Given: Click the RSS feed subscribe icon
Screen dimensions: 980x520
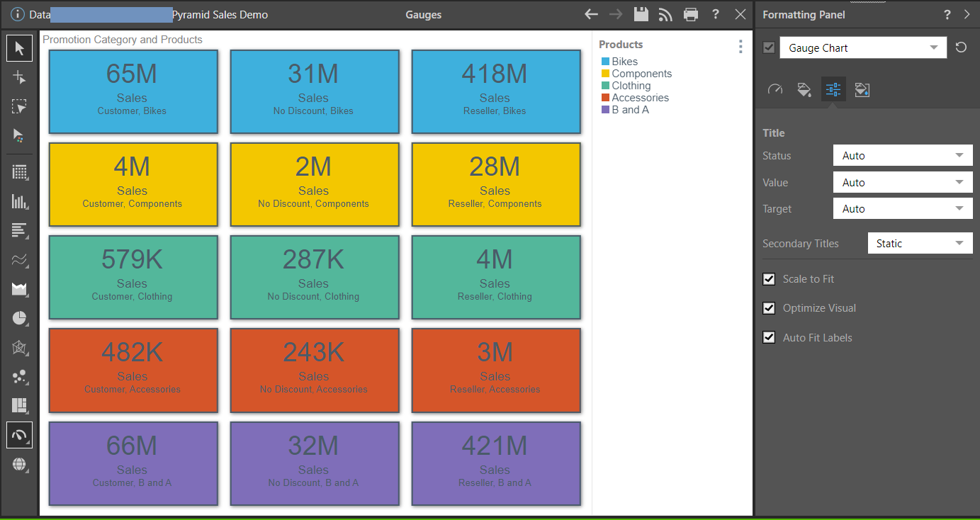Looking at the screenshot, I should [665, 14].
